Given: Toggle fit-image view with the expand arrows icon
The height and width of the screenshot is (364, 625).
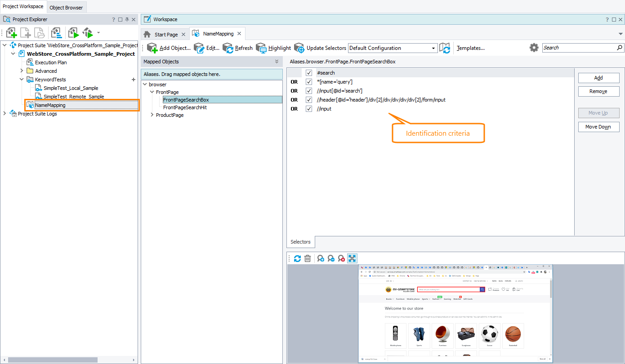Looking at the screenshot, I should pyautogui.click(x=352, y=258).
